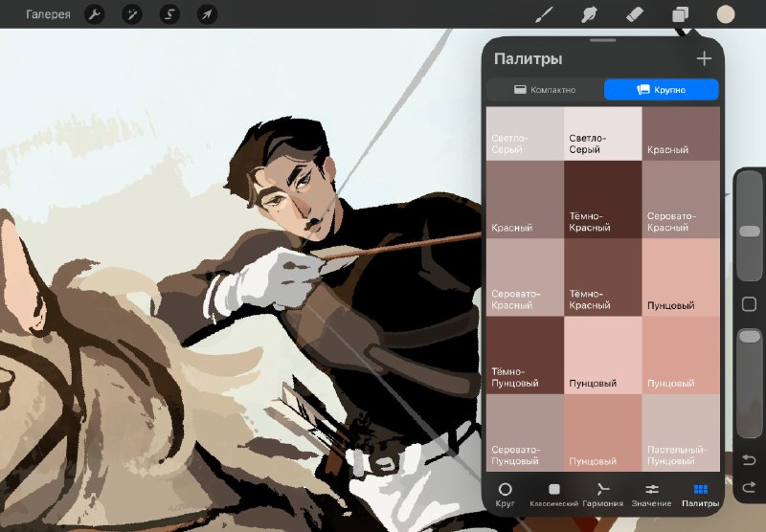This screenshot has height=532, width=766.
Task: Tap the sidebar square modifier button
Action: (x=749, y=304)
